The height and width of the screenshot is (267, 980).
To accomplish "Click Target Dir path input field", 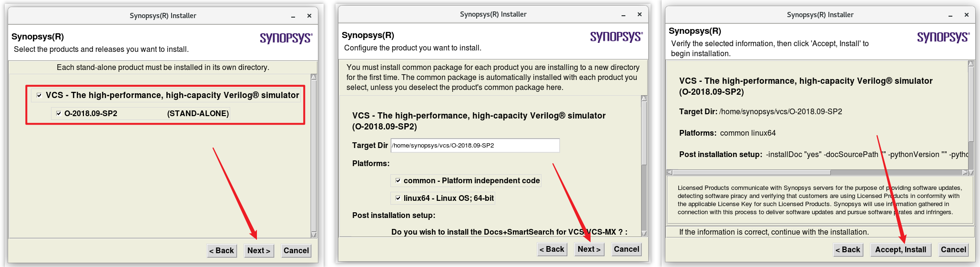I will click(x=475, y=145).
